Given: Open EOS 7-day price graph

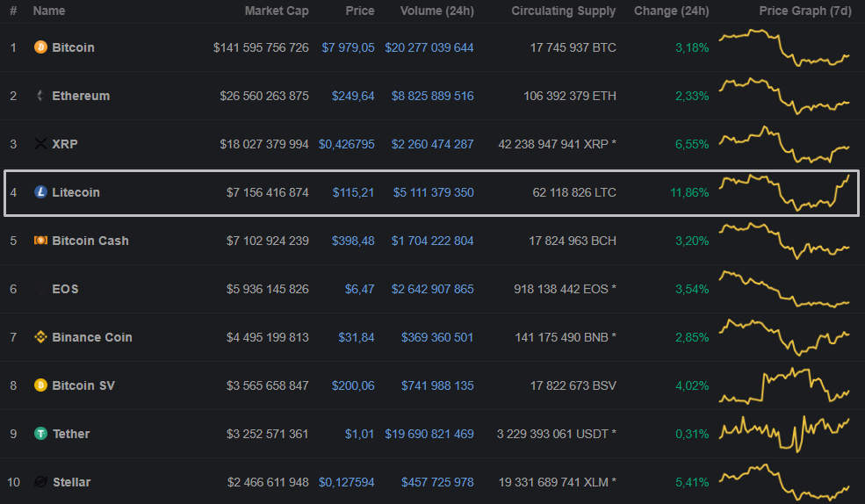Looking at the screenshot, I should pyautogui.click(x=784, y=289).
